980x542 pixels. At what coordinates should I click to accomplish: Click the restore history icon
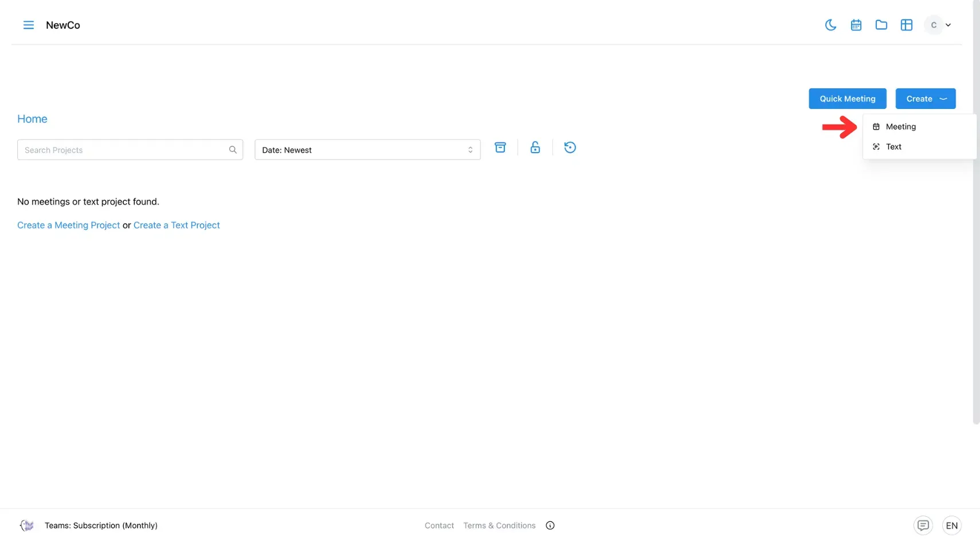(x=569, y=147)
